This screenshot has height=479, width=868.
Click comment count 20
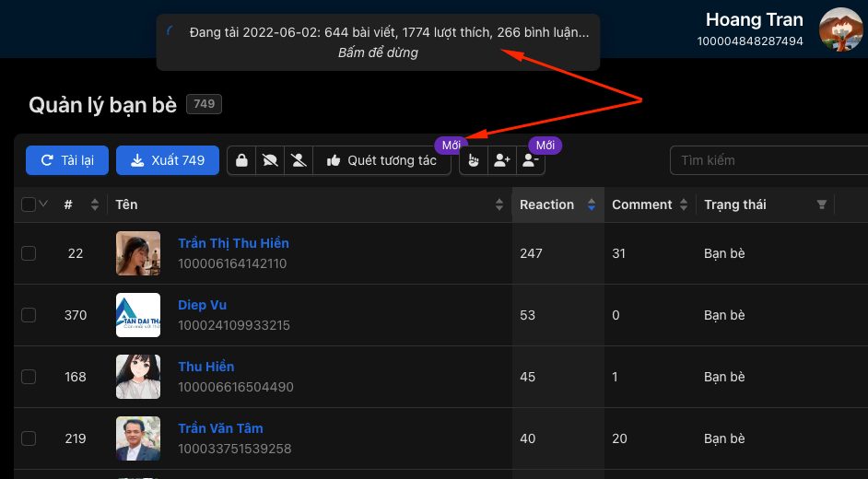(619, 438)
